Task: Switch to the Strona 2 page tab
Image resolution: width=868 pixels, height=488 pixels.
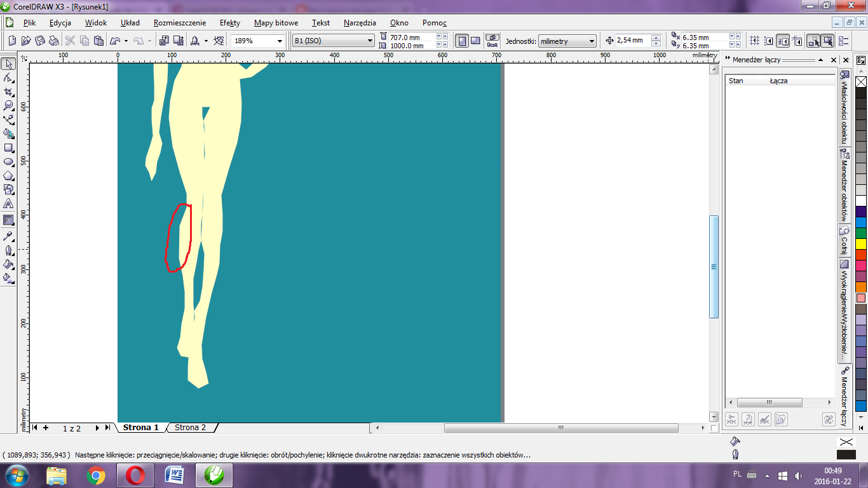Action: (x=190, y=428)
